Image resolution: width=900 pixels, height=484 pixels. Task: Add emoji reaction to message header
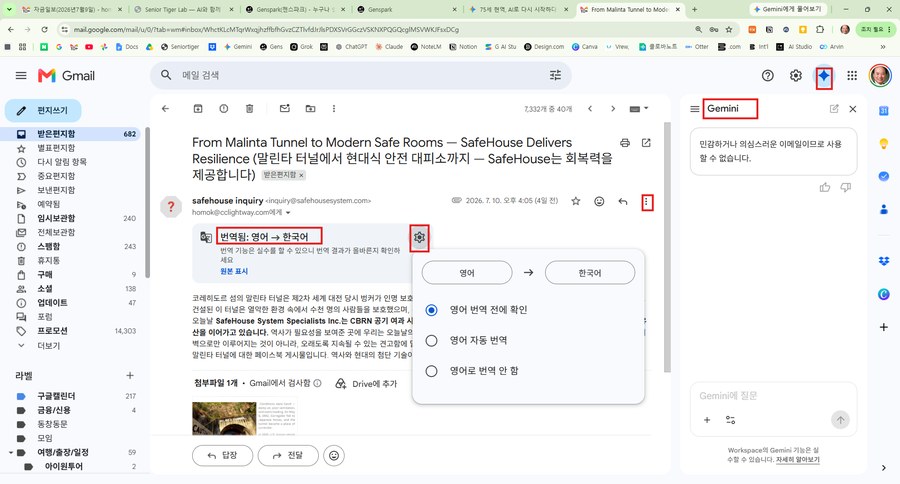tap(599, 201)
